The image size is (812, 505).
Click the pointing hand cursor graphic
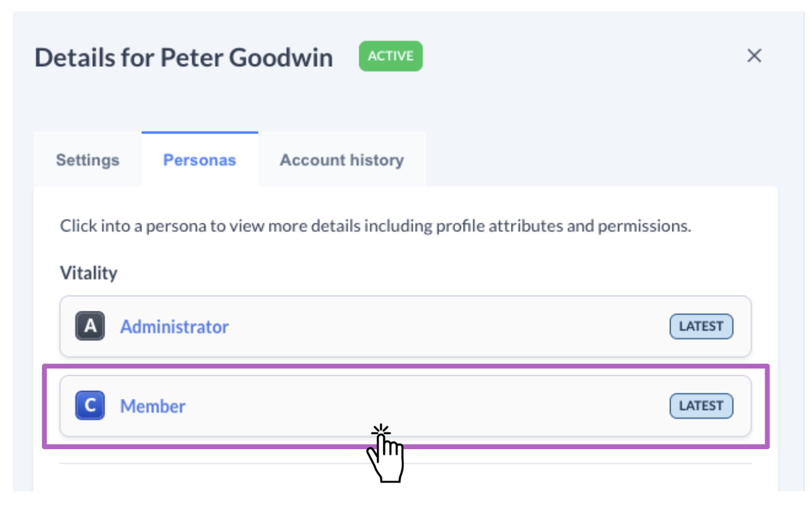385,454
